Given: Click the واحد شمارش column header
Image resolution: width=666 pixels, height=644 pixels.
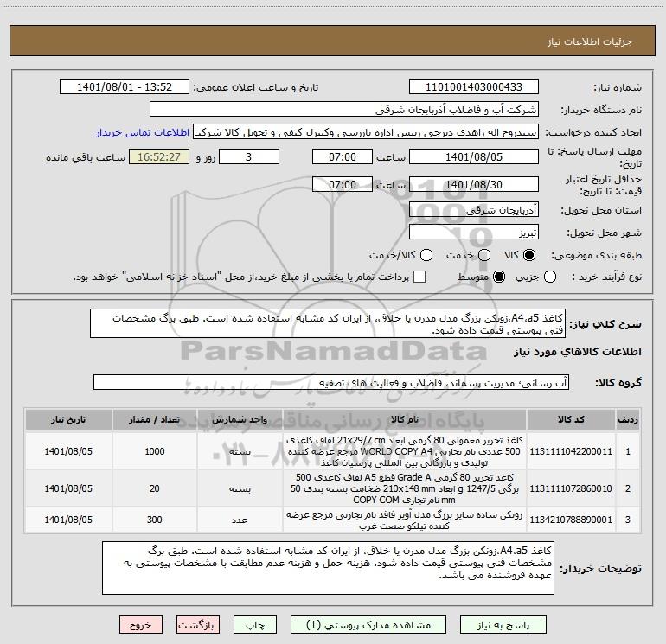Looking at the screenshot, I should pos(240,419).
